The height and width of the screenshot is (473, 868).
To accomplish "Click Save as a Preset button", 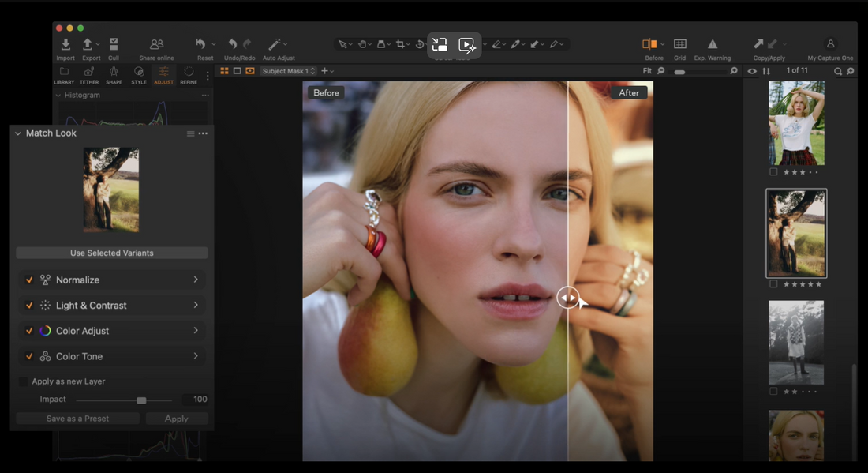I will coord(77,419).
